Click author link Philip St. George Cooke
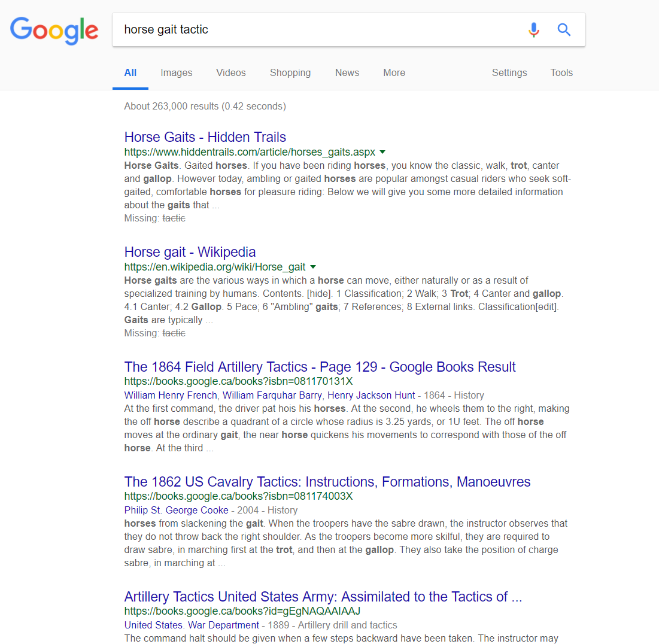 coord(176,510)
